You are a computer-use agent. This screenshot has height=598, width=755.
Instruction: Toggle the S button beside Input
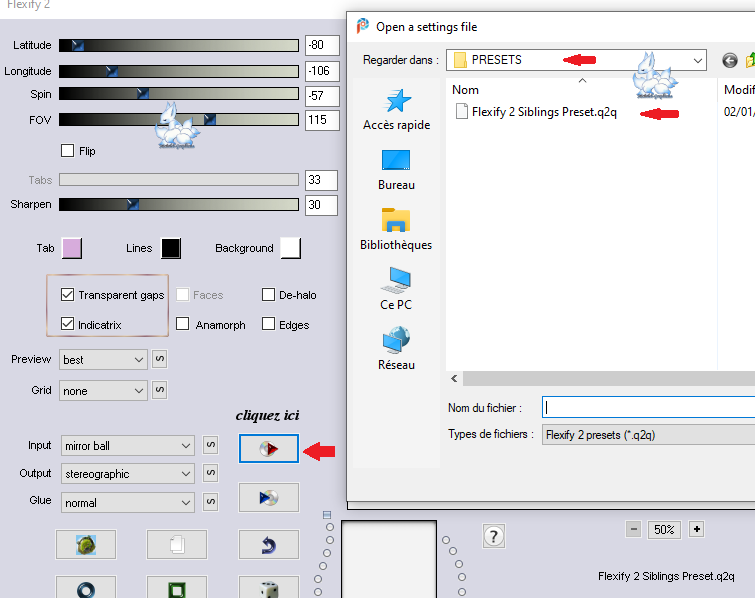[x=210, y=445]
